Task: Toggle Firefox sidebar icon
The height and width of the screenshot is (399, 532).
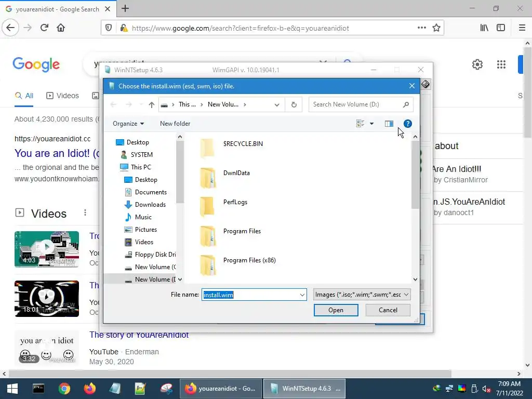Action: pos(501,28)
